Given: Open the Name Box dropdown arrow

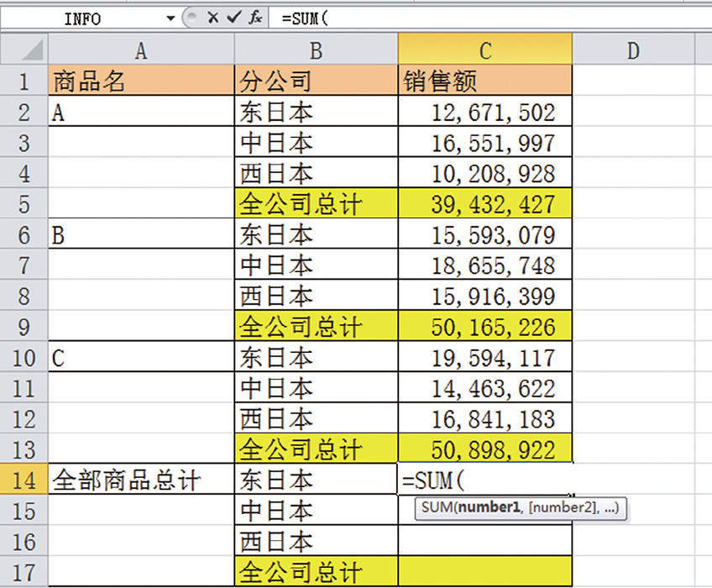Looking at the screenshot, I should point(170,17).
